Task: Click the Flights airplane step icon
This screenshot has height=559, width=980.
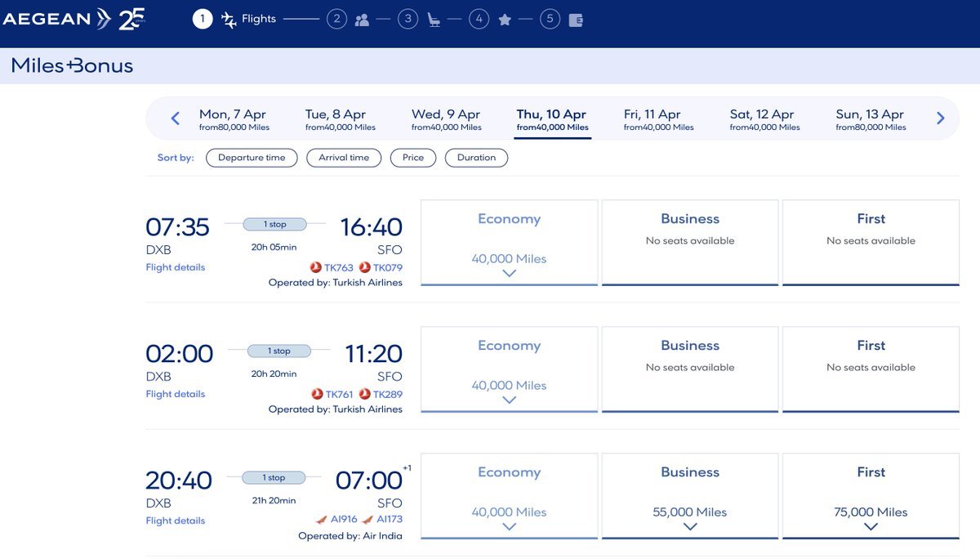Action: (x=229, y=20)
